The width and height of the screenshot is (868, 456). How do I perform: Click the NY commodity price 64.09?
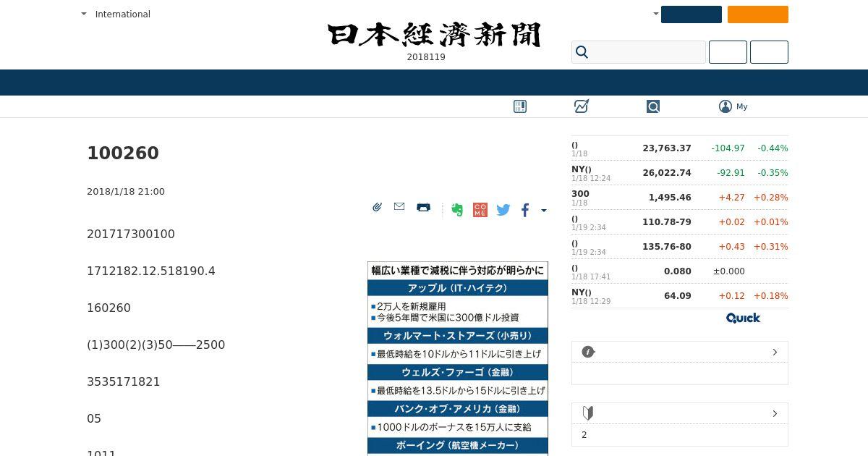(x=678, y=296)
